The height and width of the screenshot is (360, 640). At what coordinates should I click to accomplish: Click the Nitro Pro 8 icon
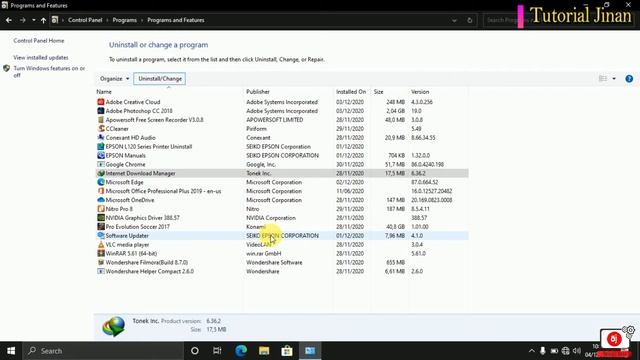tap(101, 209)
